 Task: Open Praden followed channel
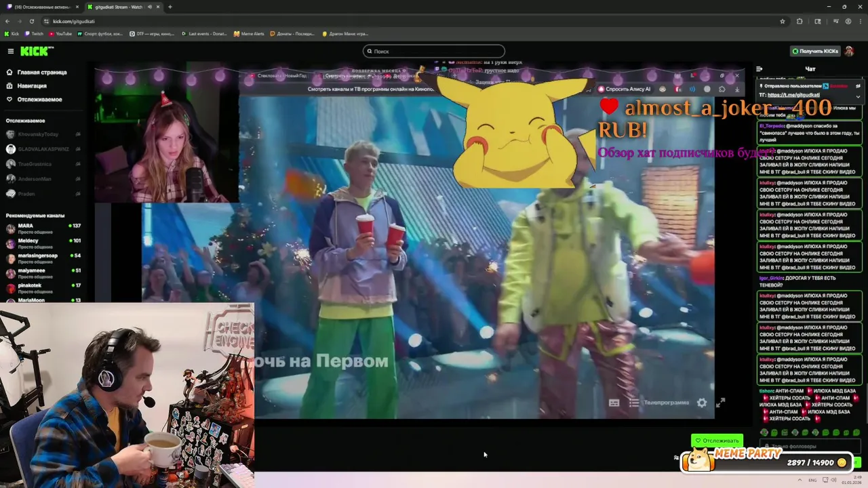(x=43, y=194)
